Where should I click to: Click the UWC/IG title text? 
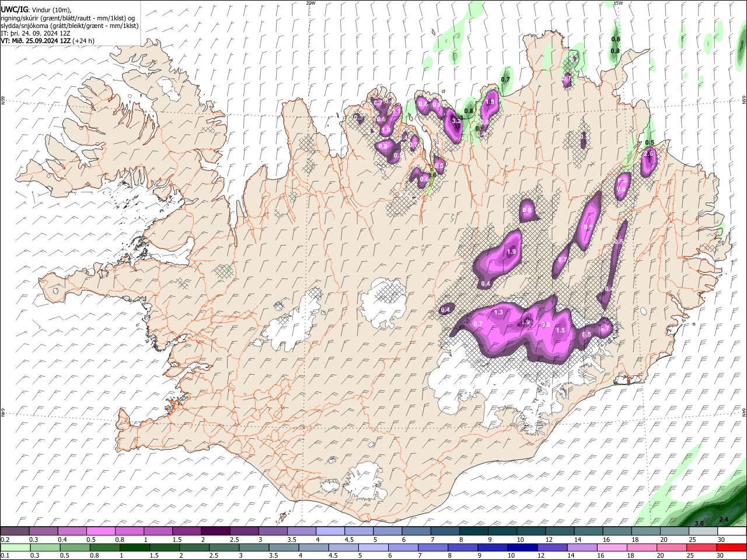(x=14, y=10)
